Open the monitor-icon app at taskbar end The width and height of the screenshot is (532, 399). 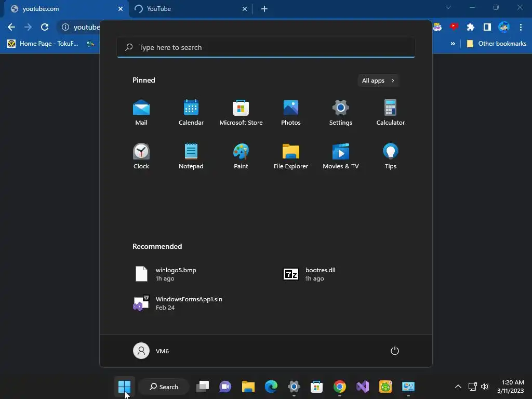408,387
